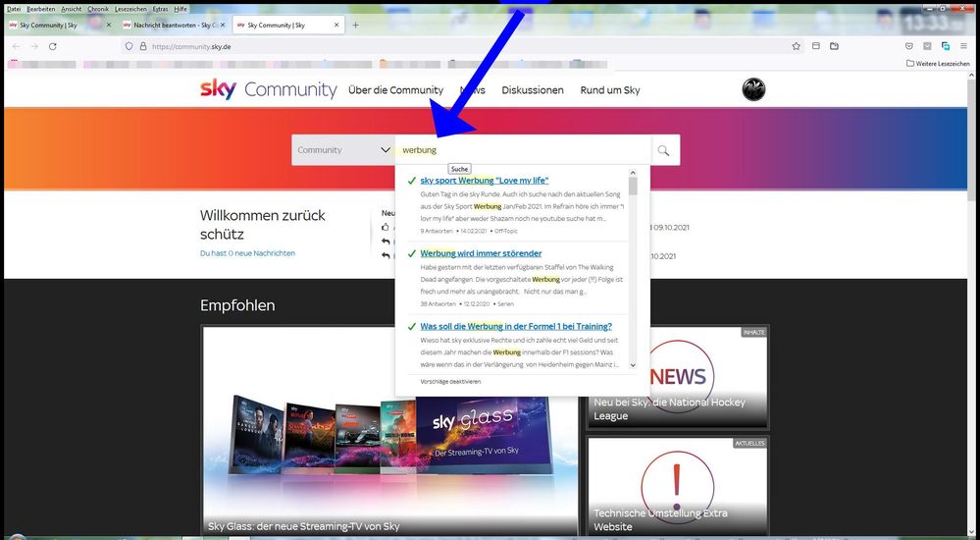Viewport: 980px width, 540px height.
Task: Go forward with the browser forward arrow
Action: 34,46
